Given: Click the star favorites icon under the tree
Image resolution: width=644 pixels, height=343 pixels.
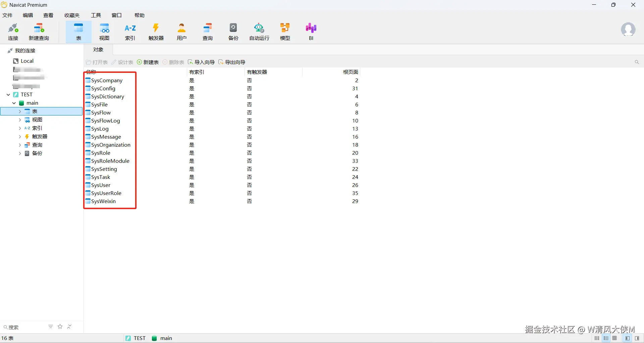Looking at the screenshot, I should [x=60, y=327].
